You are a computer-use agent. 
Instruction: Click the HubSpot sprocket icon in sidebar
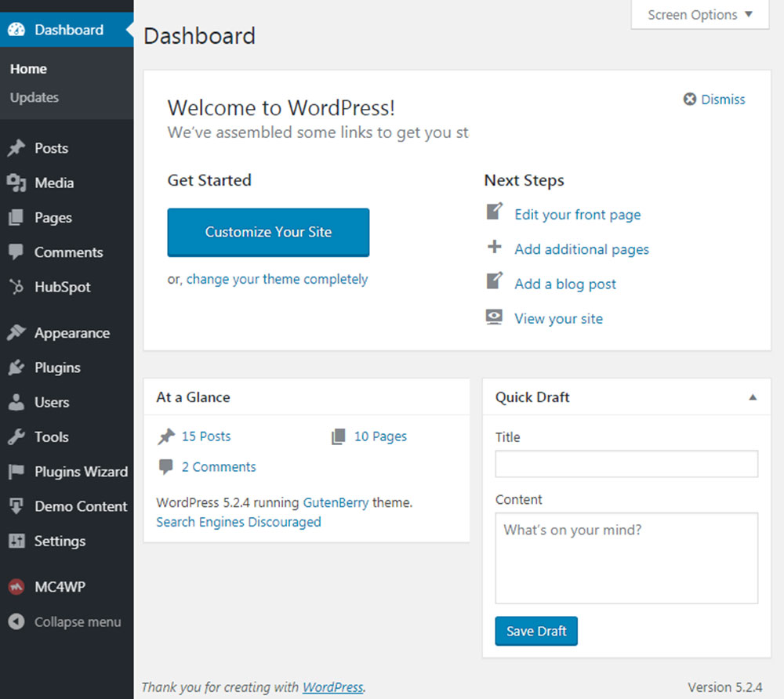coord(16,287)
